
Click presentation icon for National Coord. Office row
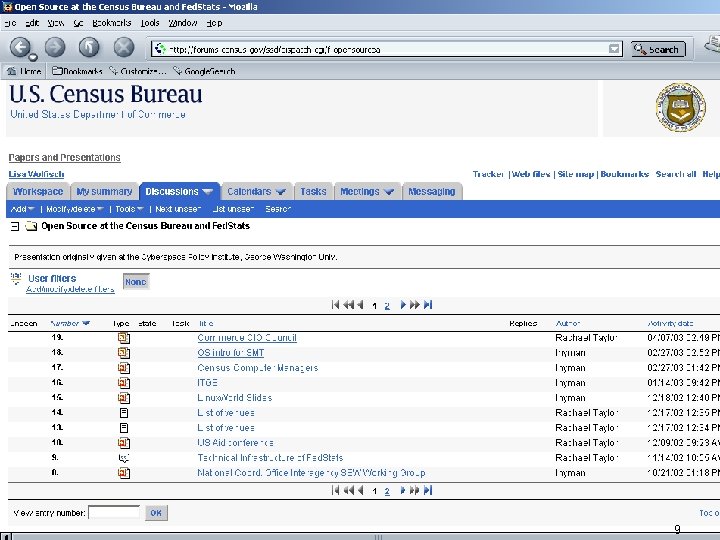(x=124, y=472)
